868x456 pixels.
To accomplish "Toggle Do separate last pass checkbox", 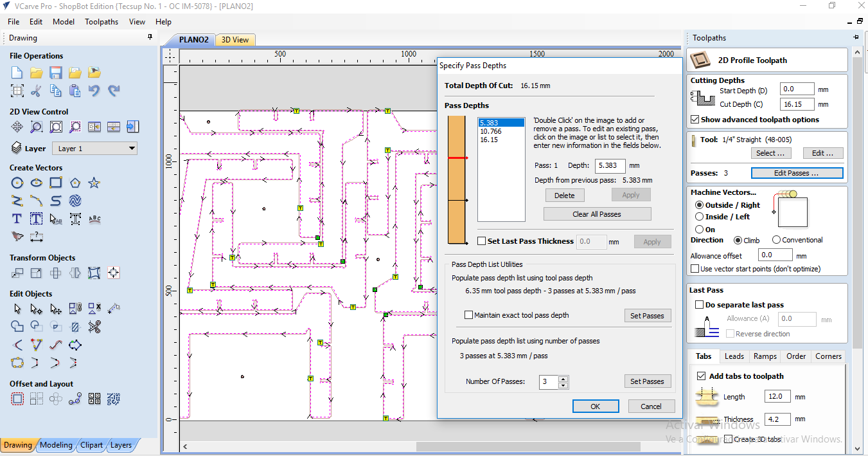I will (x=699, y=305).
